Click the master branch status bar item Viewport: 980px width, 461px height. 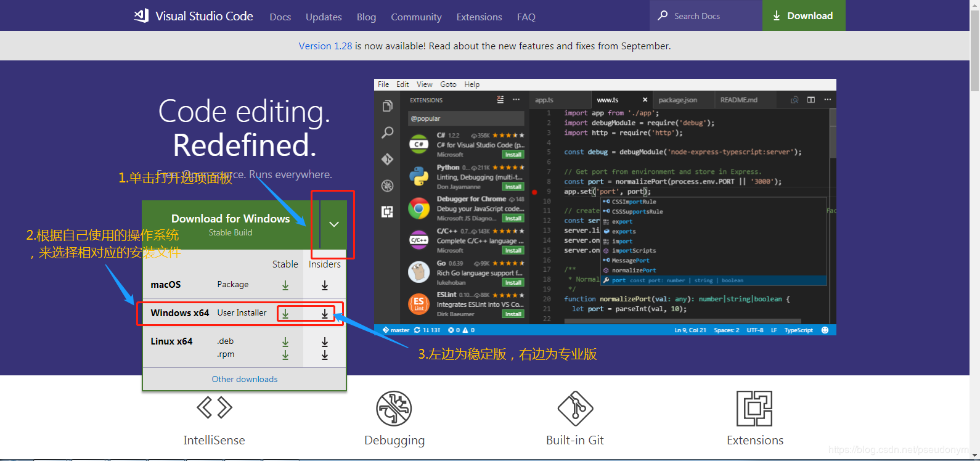point(396,330)
